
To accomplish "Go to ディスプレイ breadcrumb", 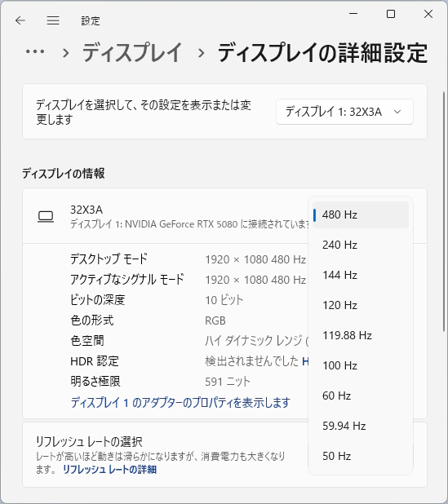I will (132, 52).
